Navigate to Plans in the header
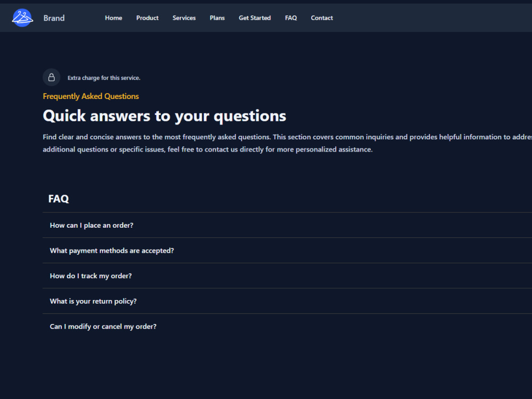The image size is (532, 399). coord(217,18)
